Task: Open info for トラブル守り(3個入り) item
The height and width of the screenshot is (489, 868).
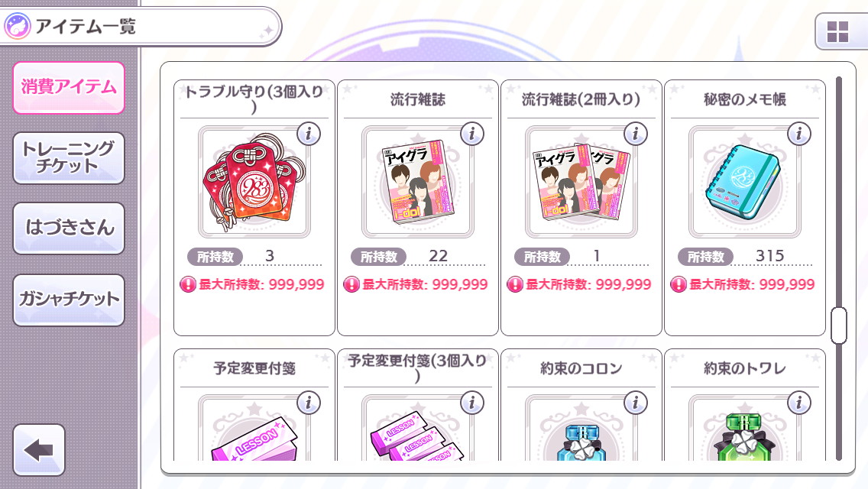Action: tap(309, 134)
